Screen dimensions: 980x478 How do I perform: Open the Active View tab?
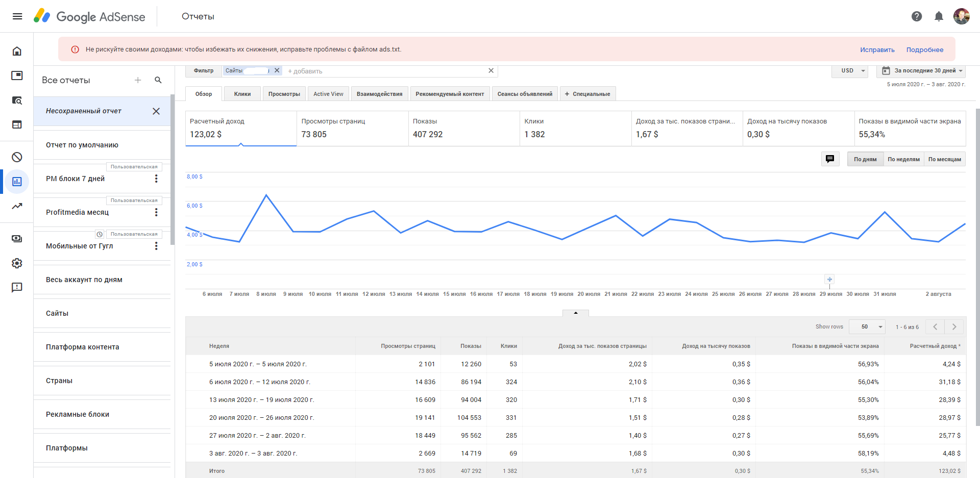[x=328, y=94]
